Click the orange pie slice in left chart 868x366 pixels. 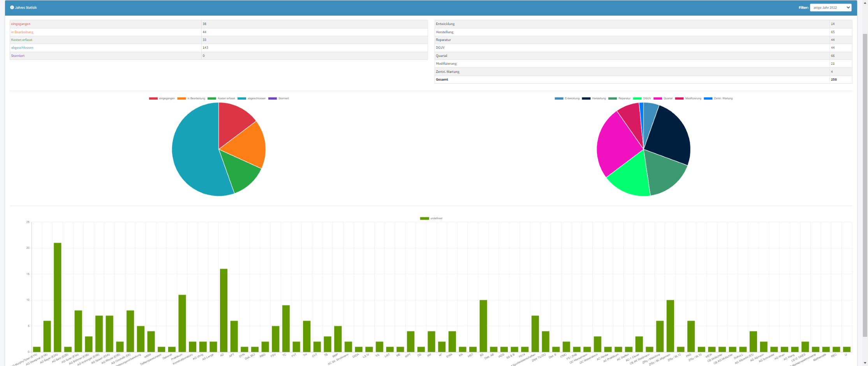point(245,146)
